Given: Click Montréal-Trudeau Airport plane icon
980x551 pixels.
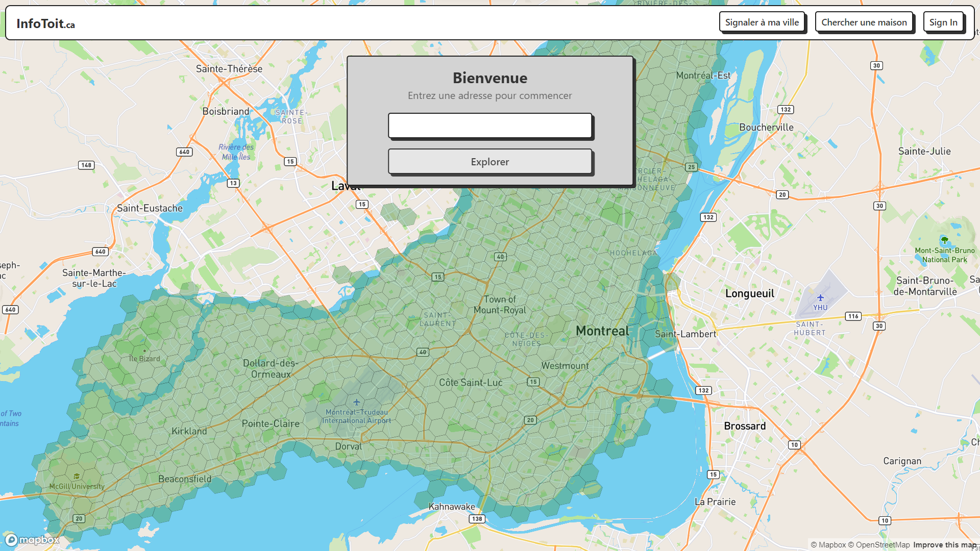Looking at the screenshot, I should click(x=357, y=402).
